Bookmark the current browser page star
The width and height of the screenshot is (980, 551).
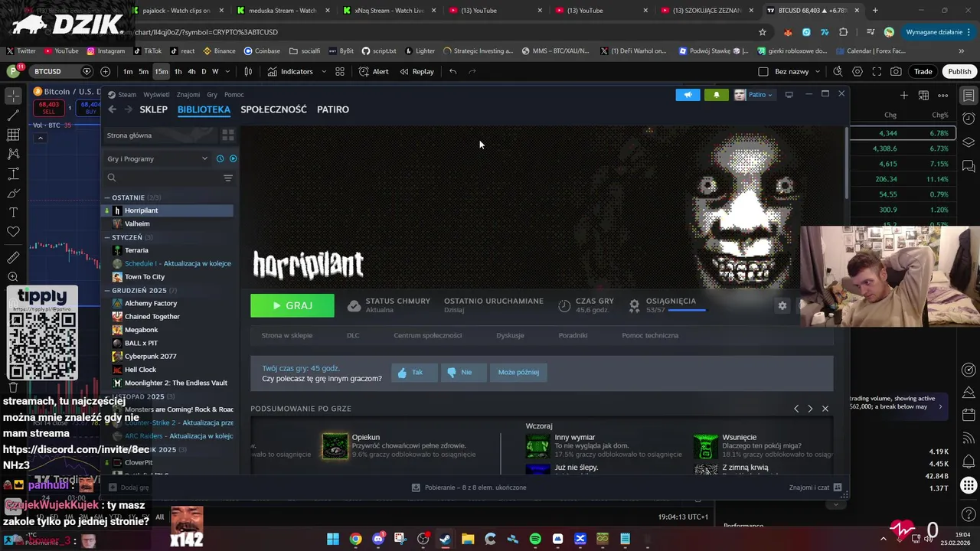(x=763, y=32)
